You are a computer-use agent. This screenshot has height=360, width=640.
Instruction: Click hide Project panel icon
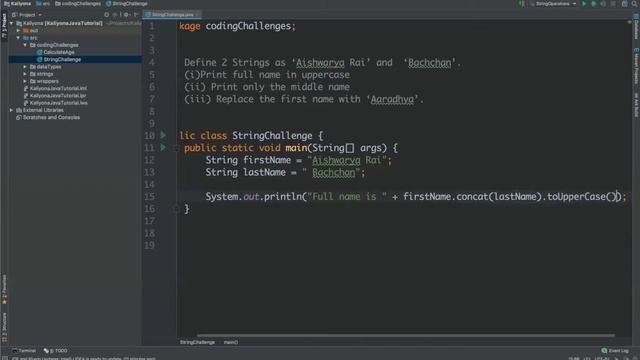coord(136,15)
